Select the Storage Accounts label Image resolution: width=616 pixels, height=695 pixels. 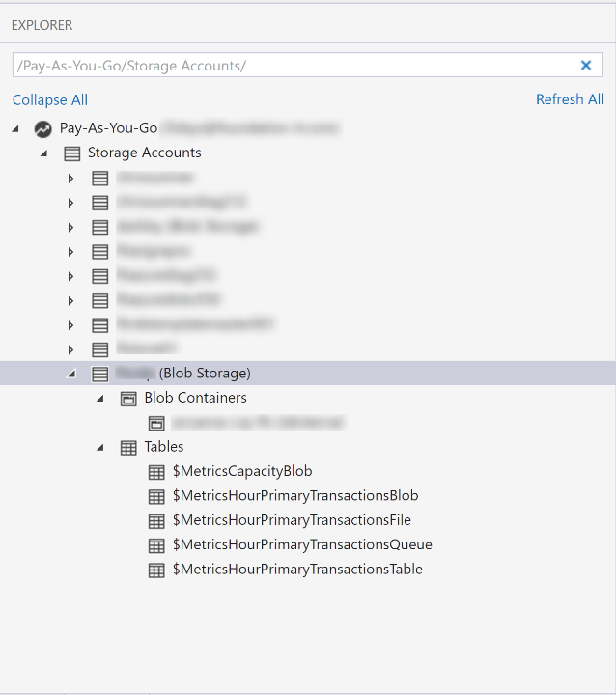(x=145, y=153)
